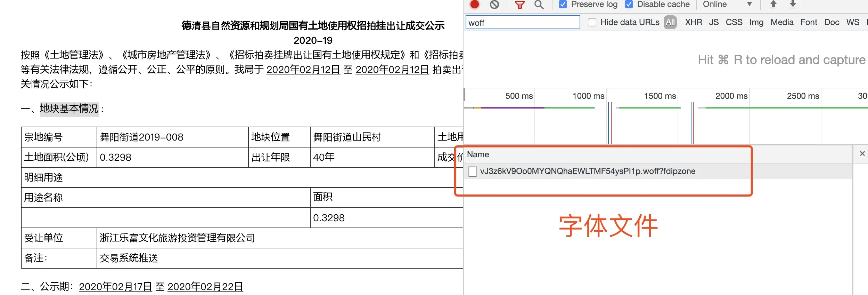Stop network recording with the red record button
This screenshot has width=868, height=295.
tap(475, 4)
